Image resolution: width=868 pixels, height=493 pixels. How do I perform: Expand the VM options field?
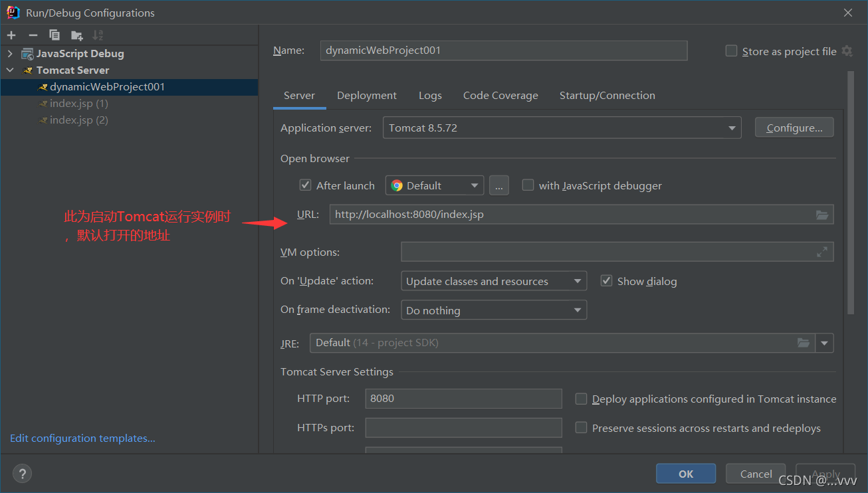click(822, 252)
